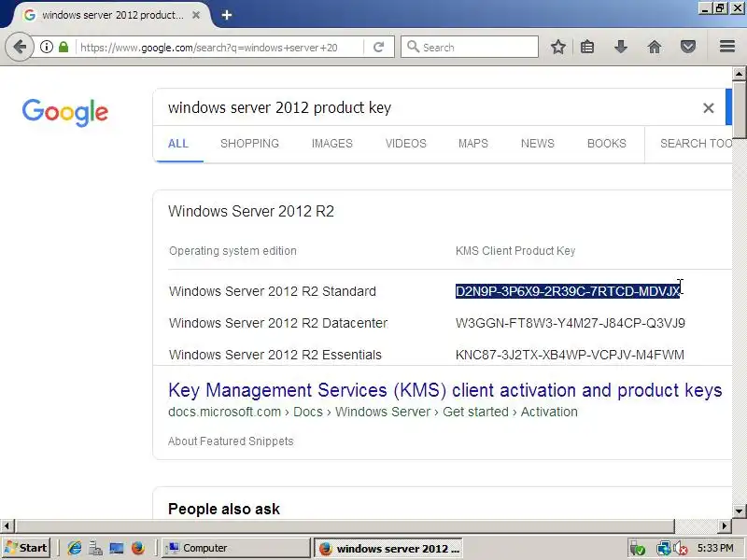Click the 'Windows Server 2012 R2 Datacenter' row label

pyautogui.click(x=278, y=323)
